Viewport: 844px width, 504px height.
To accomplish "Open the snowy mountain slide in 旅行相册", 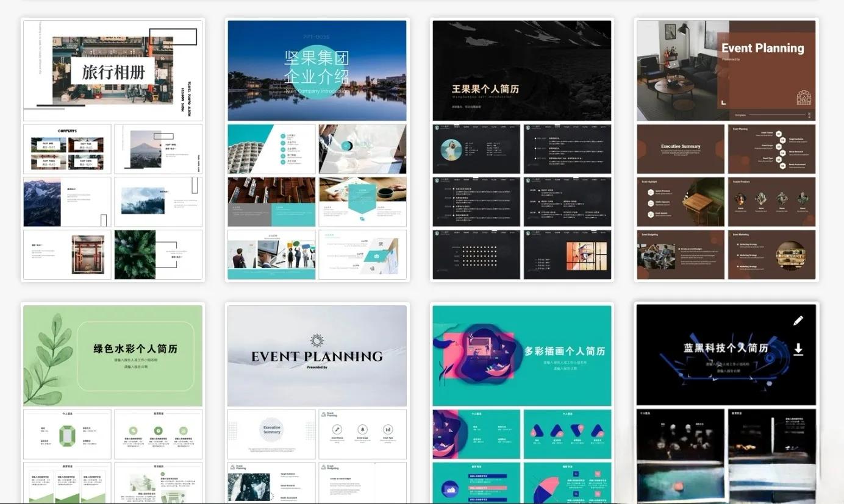I will [x=67, y=202].
